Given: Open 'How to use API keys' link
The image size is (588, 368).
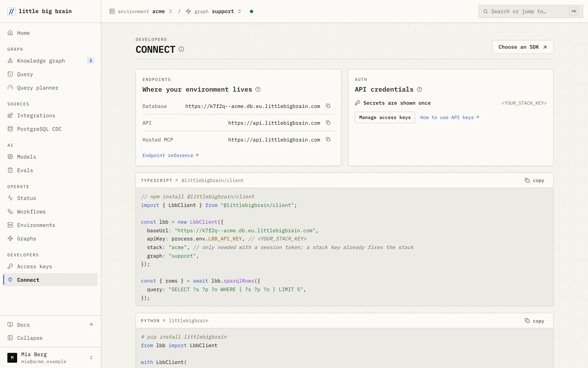Looking at the screenshot, I should (450, 118).
